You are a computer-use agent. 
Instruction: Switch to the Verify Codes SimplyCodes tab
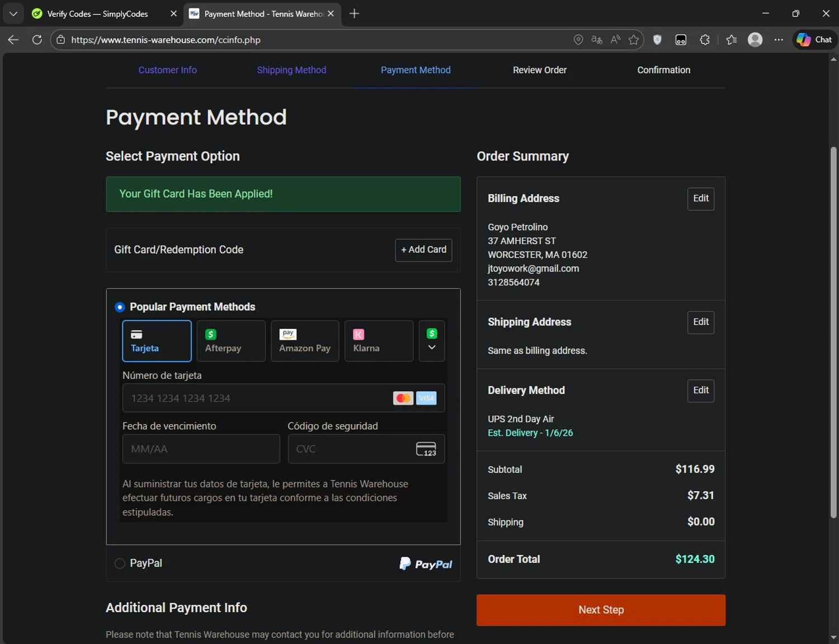[98, 13]
